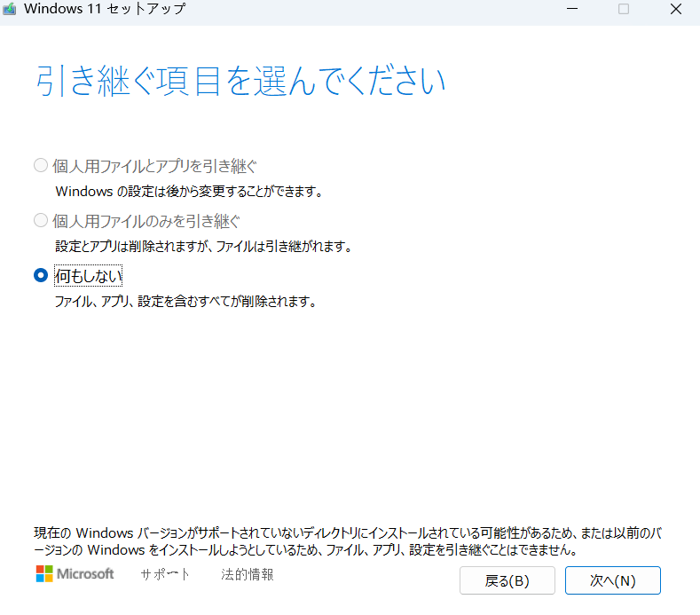Viewport: 700px width, 615px height.
Task: Open the 法的情報 link
Action: [x=247, y=574]
